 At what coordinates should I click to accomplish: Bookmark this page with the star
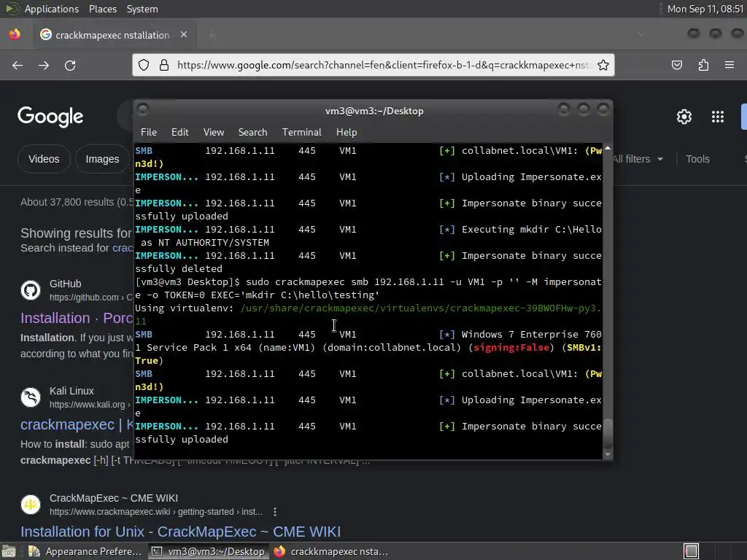[x=603, y=65]
